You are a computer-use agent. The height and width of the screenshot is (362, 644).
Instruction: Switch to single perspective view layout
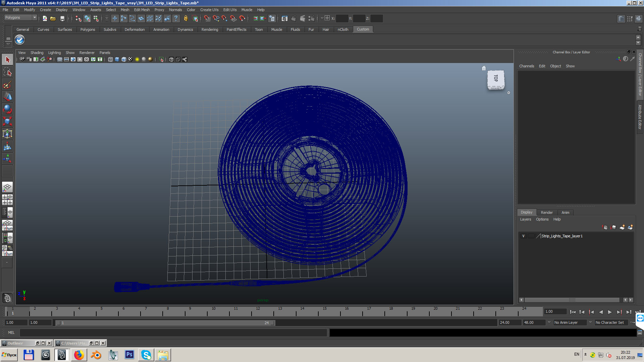[x=7, y=187]
